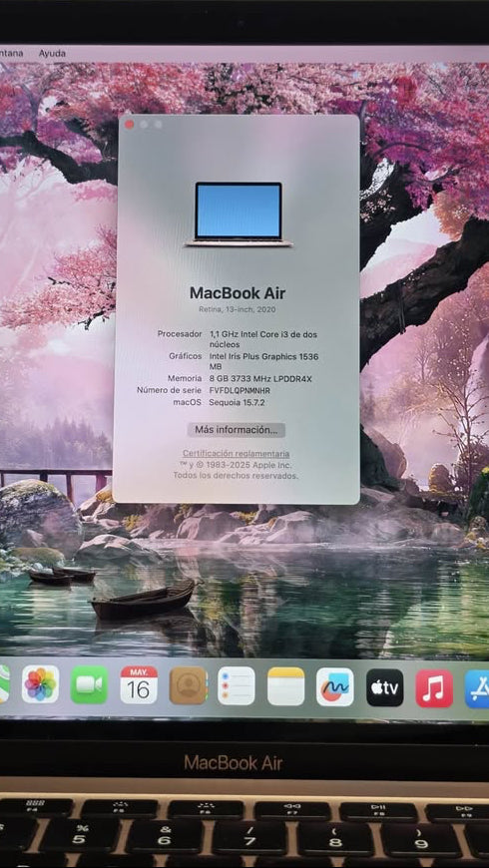Image resolution: width=489 pixels, height=868 pixels.
Task: Click the Más información… button
Action: click(237, 430)
